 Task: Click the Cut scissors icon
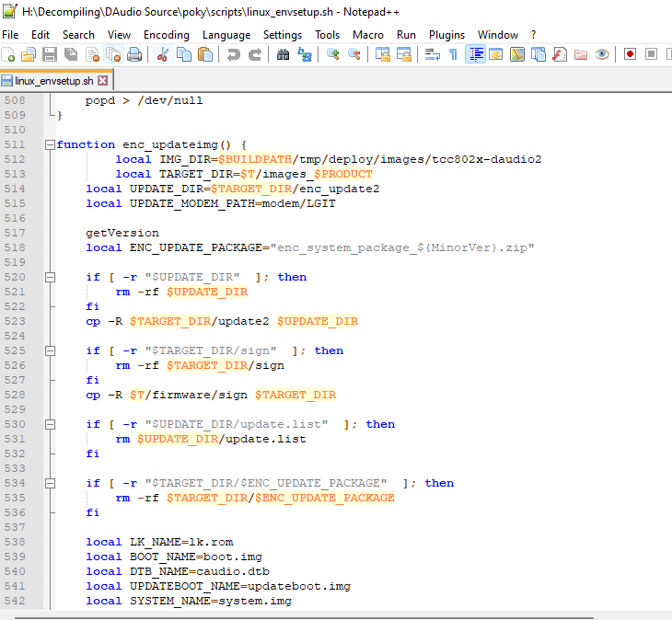[x=162, y=55]
